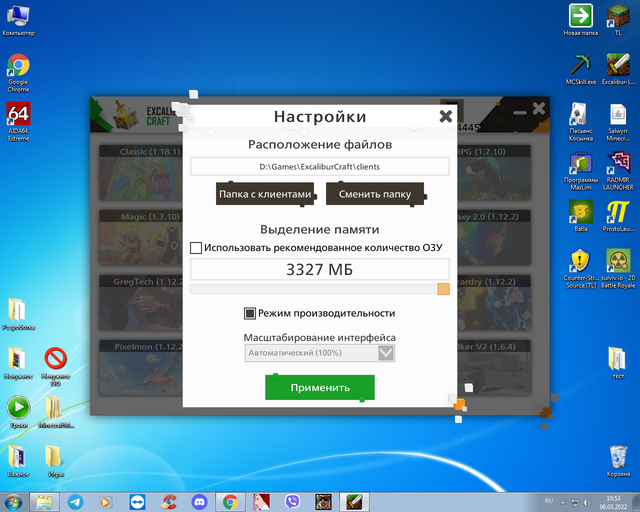Open RADMIR LAUNCHER shortcut

click(618, 171)
